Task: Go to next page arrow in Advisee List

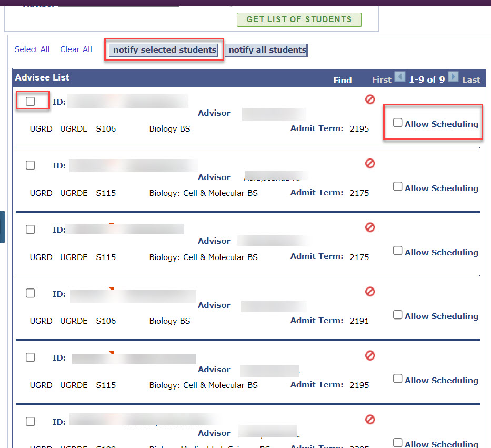Action: click(x=453, y=77)
